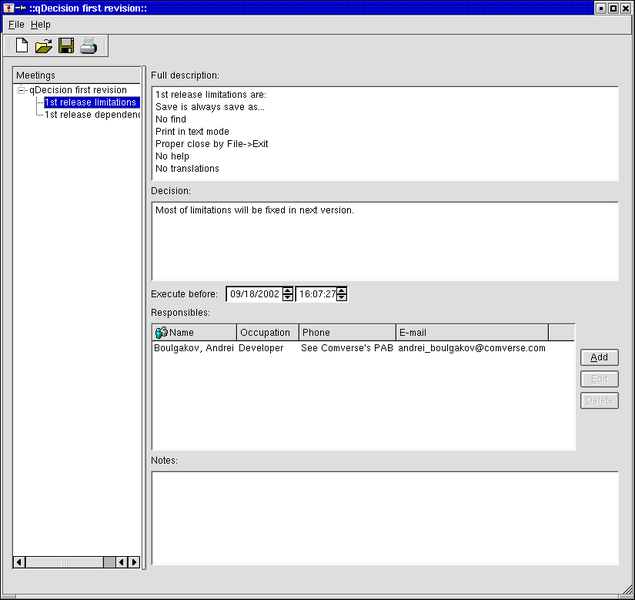
Task: Click the Print toolbar icon
Action: tap(88, 46)
